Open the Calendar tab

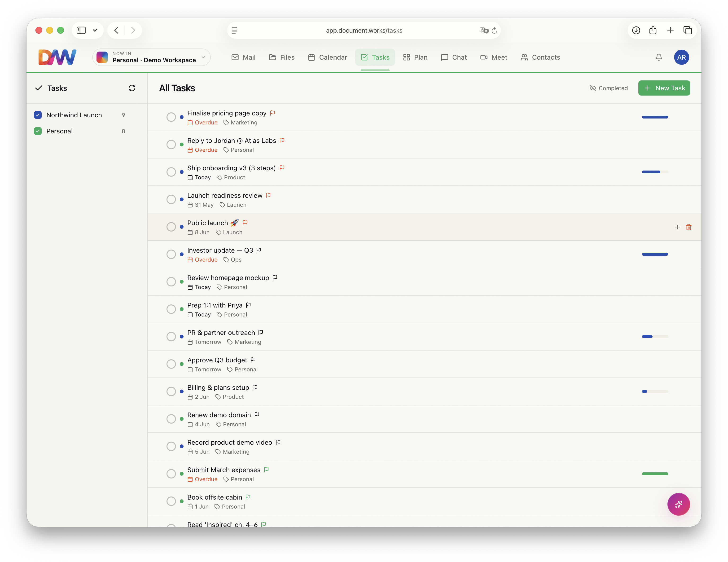(x=327, y=57)
